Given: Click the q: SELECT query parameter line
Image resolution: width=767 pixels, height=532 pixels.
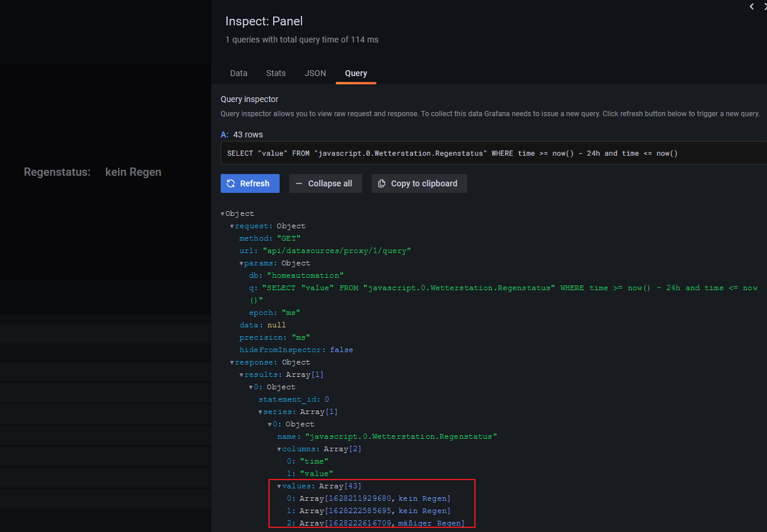Looking at the screenshot, I should (x=503, y=294).
